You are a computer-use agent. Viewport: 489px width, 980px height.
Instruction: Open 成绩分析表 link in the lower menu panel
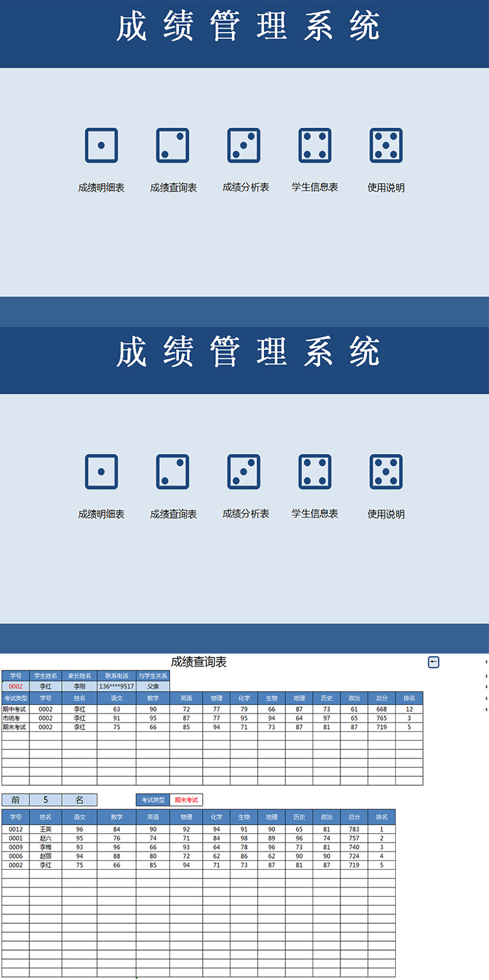point(246,513)
